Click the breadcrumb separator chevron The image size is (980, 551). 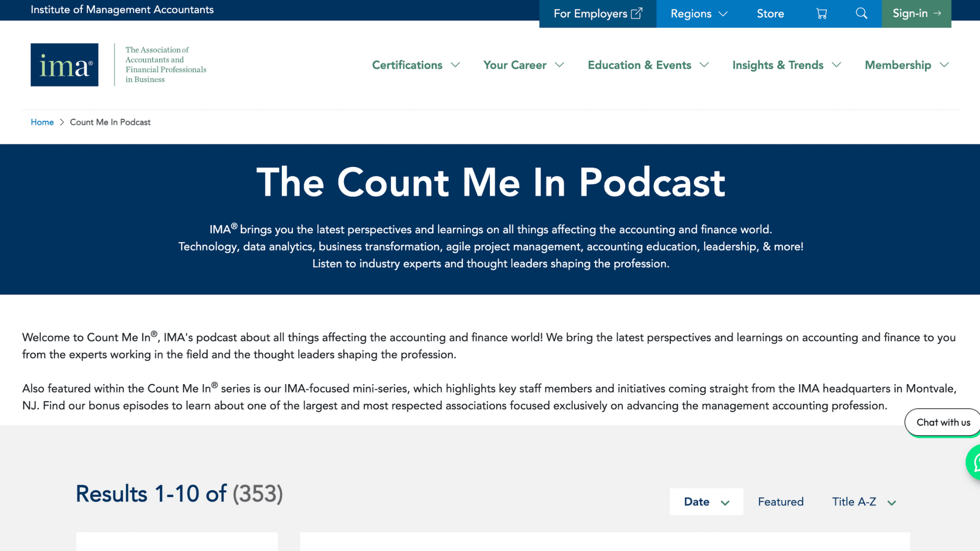click(62, 122)
